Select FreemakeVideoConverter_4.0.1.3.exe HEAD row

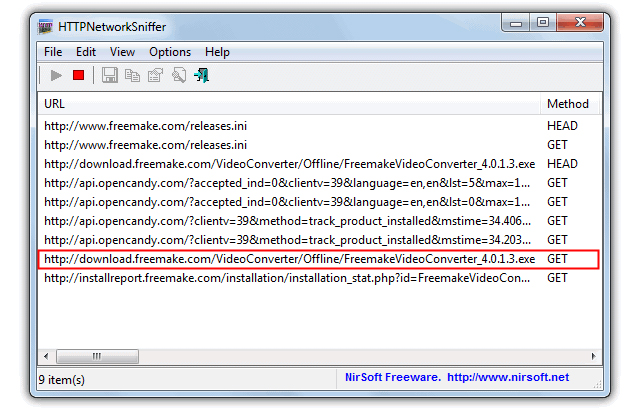[320, 164]
